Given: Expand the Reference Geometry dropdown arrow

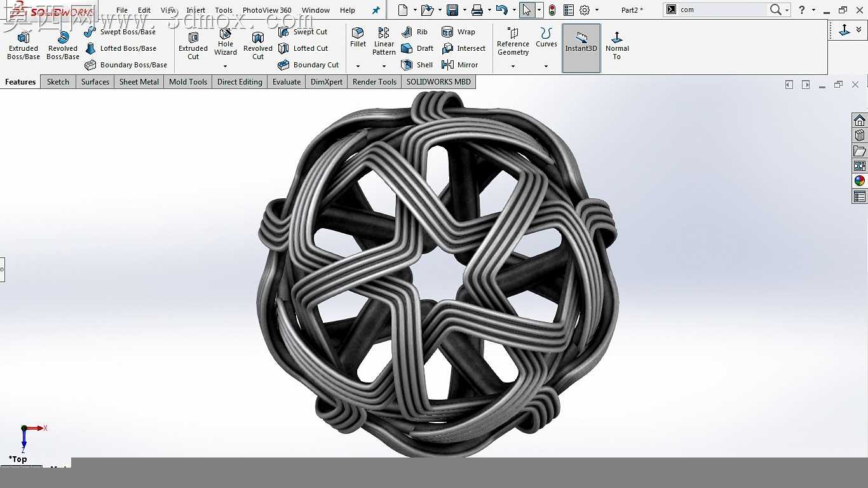Looking at the screenshot, I should [x=513, y=66].
